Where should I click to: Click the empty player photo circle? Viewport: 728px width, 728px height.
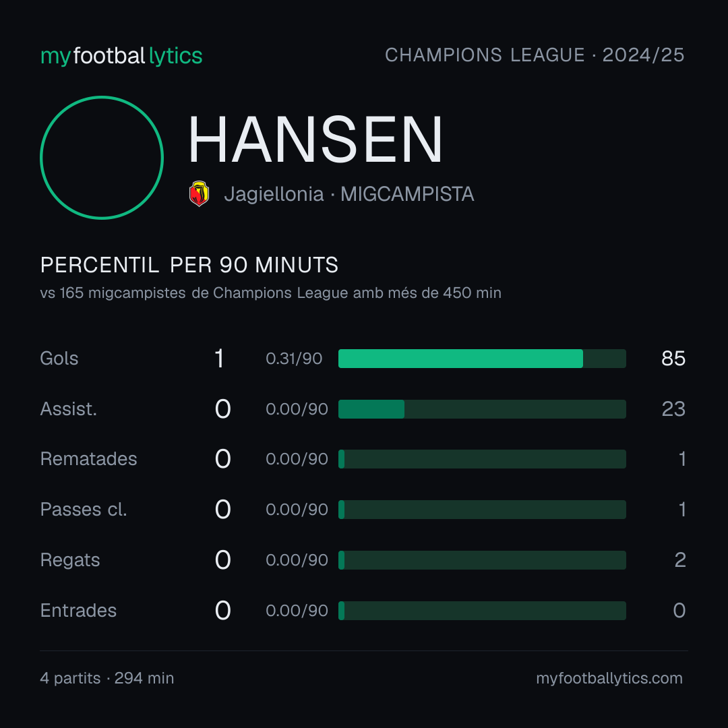102,157
